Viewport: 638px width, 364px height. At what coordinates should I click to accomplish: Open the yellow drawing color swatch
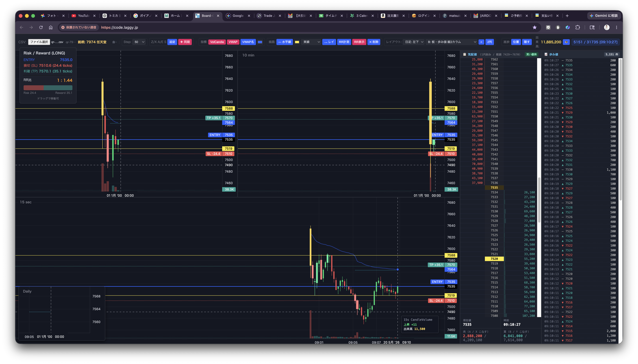pos(297,42)
